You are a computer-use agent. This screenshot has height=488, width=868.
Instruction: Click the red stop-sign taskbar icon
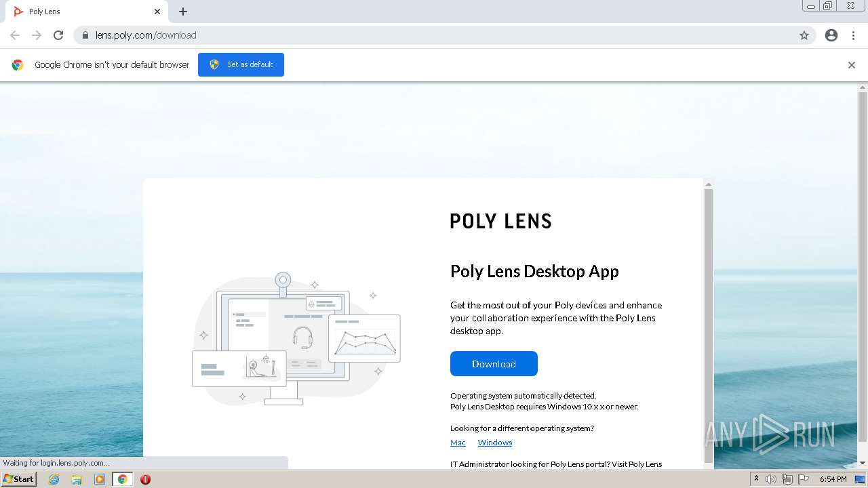click(x=145, y=479)
